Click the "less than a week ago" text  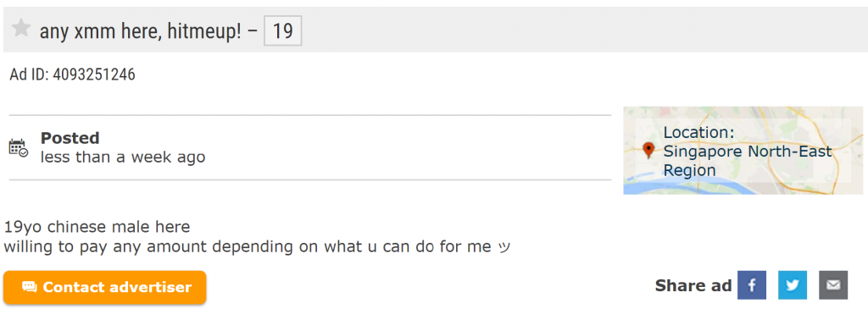click(123, 157)
